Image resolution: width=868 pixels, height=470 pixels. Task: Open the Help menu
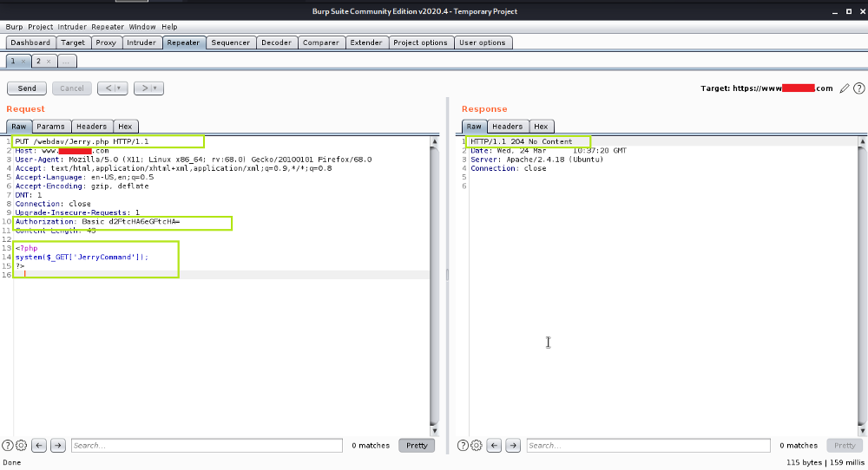169,27
